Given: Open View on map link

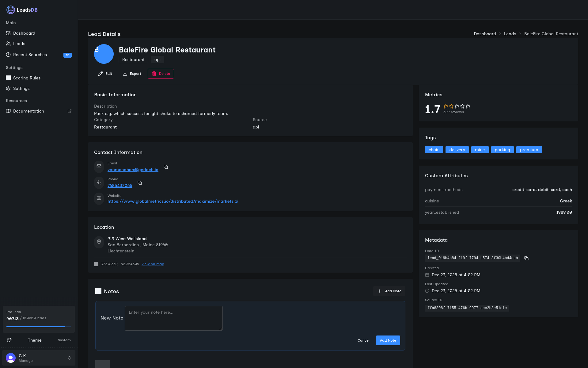Looking at the screenshot, I should (153, 264).
